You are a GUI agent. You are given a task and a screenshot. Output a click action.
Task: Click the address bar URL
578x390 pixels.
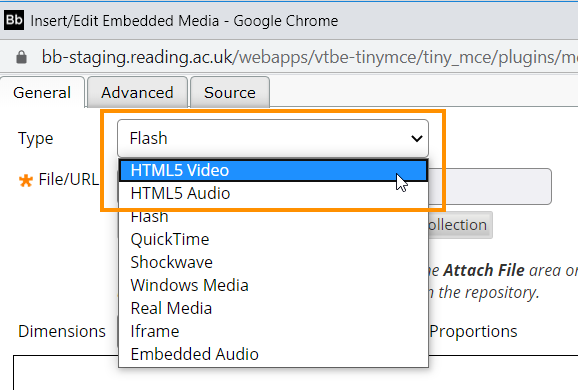pyautogui.click(x=309, y=57)
